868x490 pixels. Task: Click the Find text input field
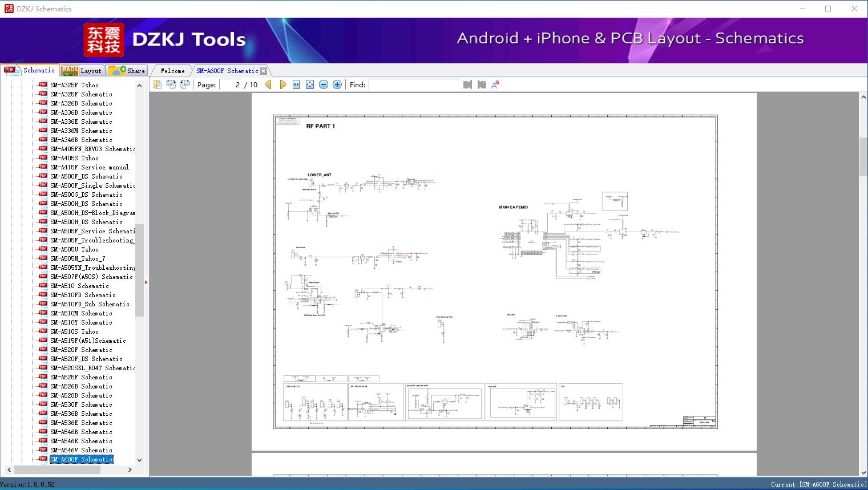click(414, 84)
